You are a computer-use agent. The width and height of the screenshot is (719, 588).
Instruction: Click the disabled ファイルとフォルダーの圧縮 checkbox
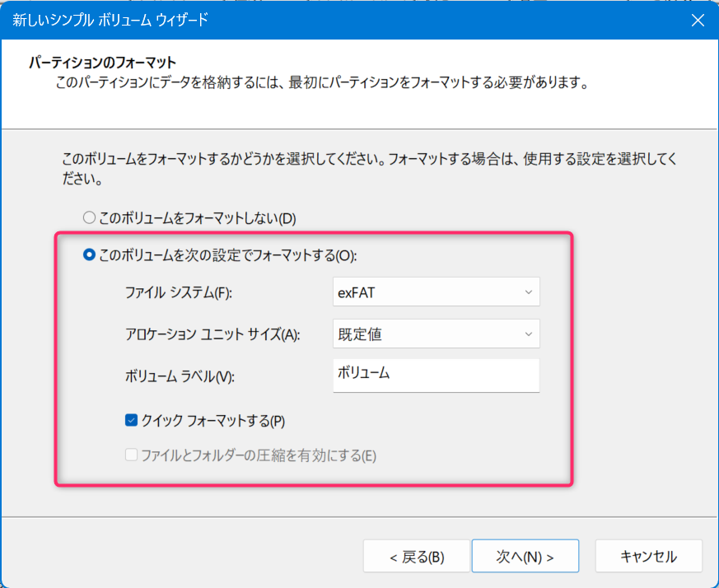(x=131, y=455)
